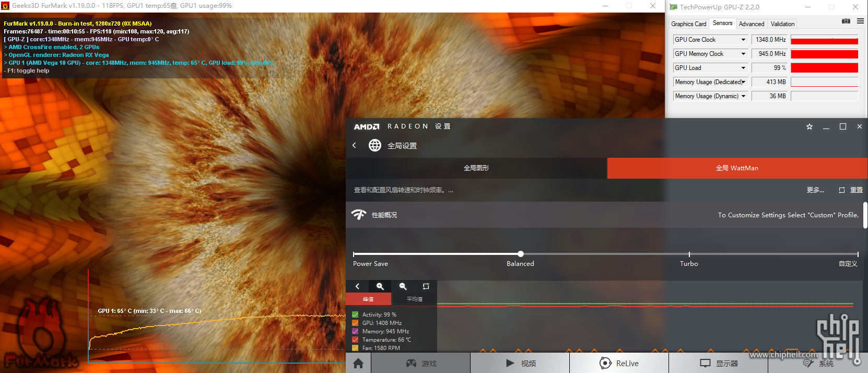This screenshot has width=868, height=373.
Task: Click the Radeon Settings vertical scrollbar
Action: [865, 215]
